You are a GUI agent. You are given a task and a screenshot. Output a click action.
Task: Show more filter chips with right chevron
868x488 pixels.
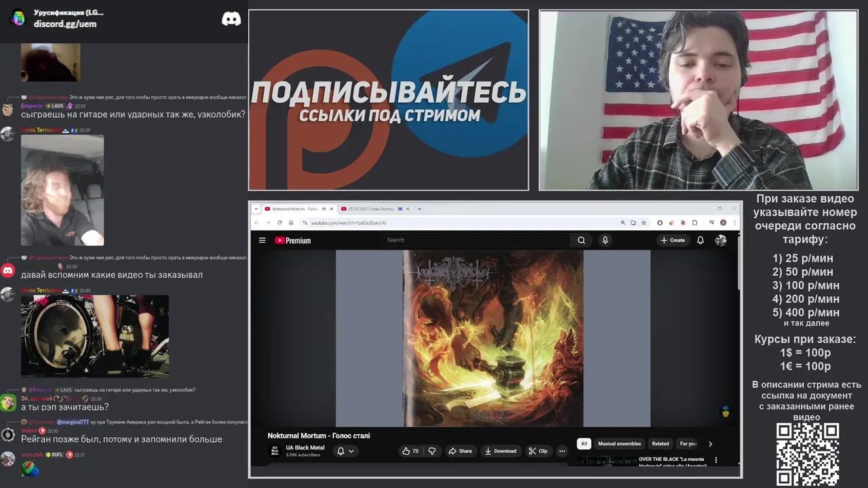pos(710,444)
